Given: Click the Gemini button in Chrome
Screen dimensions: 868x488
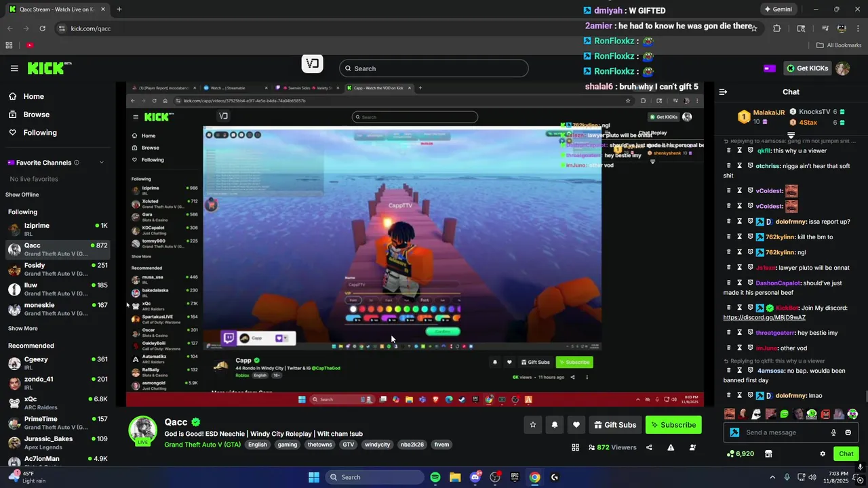Looking at the screenshot, I should (778, 9).
